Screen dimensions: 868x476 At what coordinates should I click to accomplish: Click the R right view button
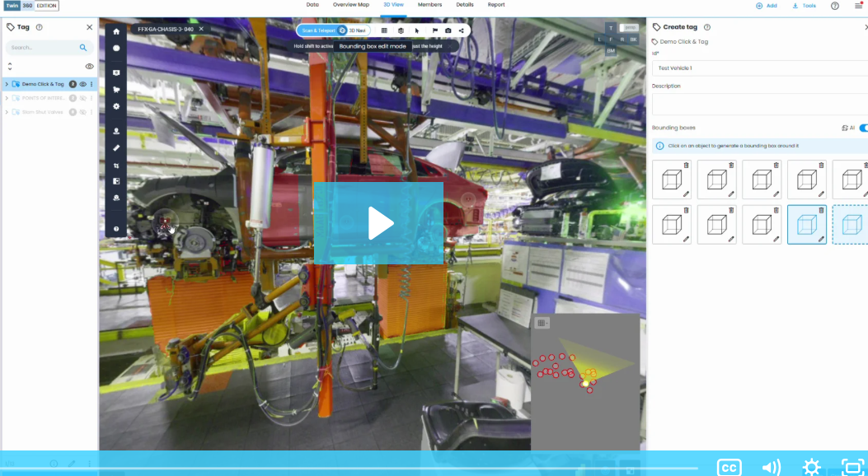[622, 40]
